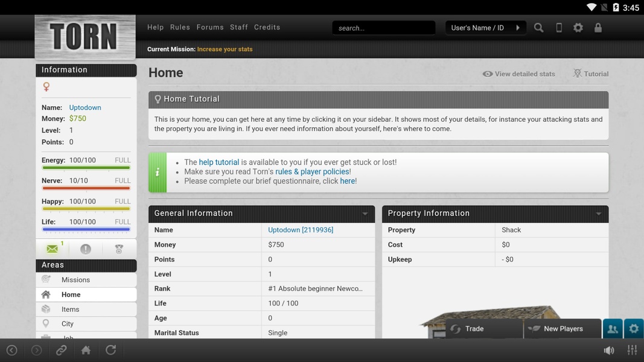644x362 pixels.
Task: Open settings gear in the top header
Action: click(578, 28)
